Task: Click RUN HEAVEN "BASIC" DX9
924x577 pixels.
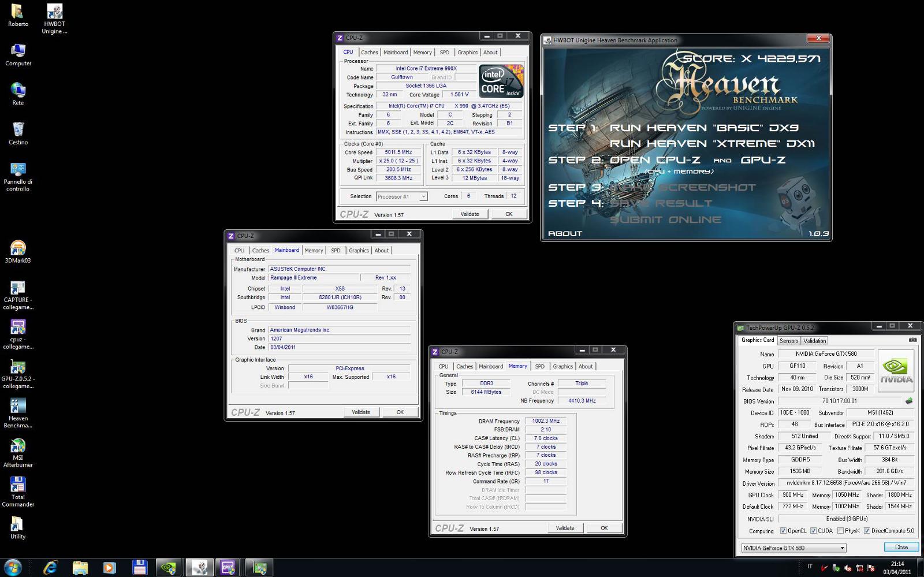Action: pos(704,128)
